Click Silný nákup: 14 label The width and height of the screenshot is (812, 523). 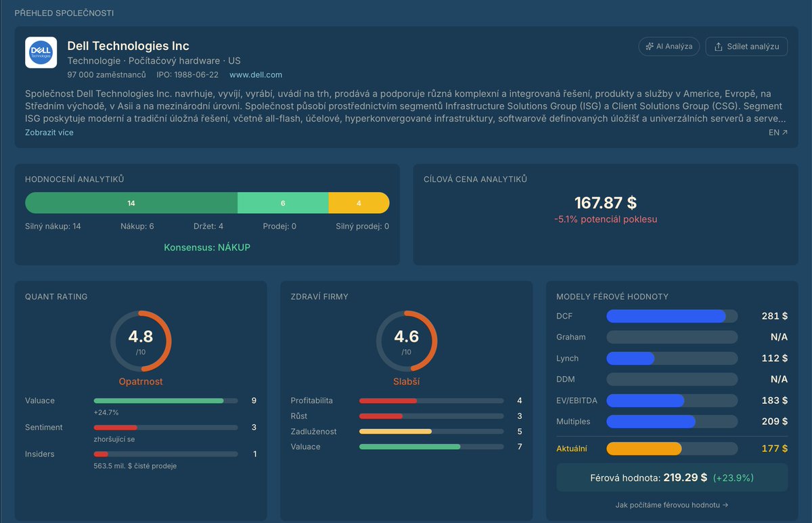pos(53,227)
